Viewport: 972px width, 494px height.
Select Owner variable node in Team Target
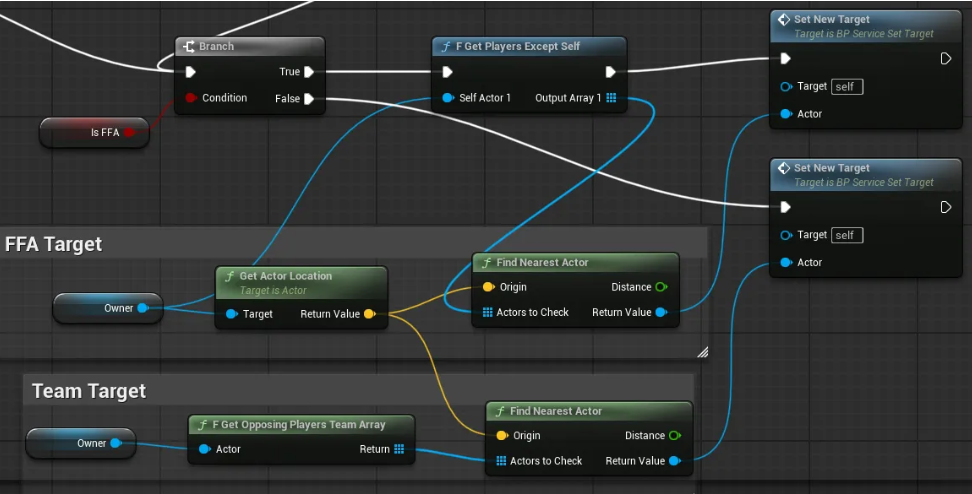point(81,444)
